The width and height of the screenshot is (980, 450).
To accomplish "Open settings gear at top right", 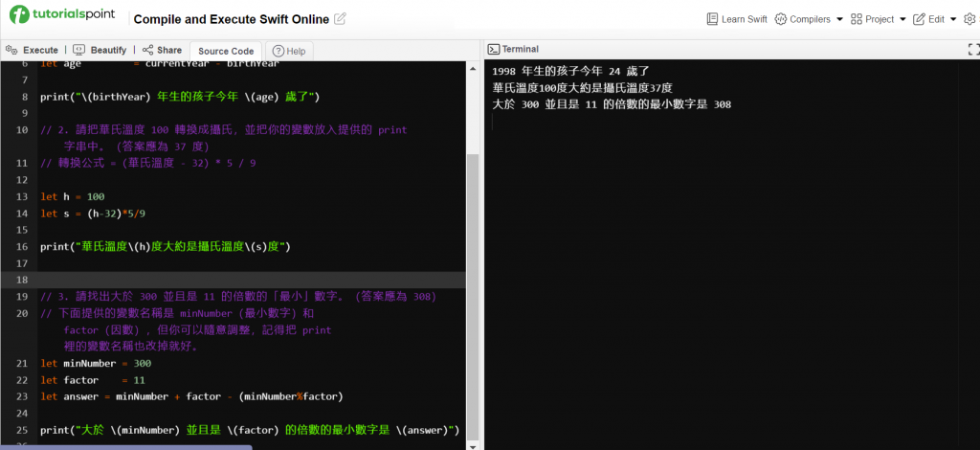I will [x=970, y=19].
